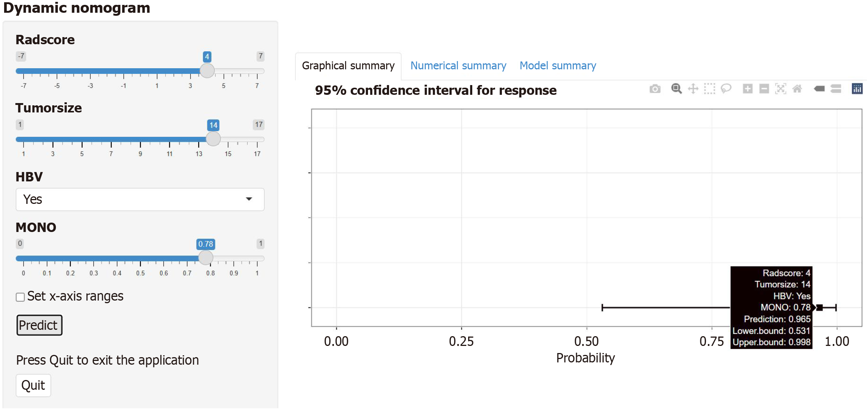The width and height of the screenshot is (868, 410).
Task: Zoom out of the plot
Action: click(x=764, y=89)
